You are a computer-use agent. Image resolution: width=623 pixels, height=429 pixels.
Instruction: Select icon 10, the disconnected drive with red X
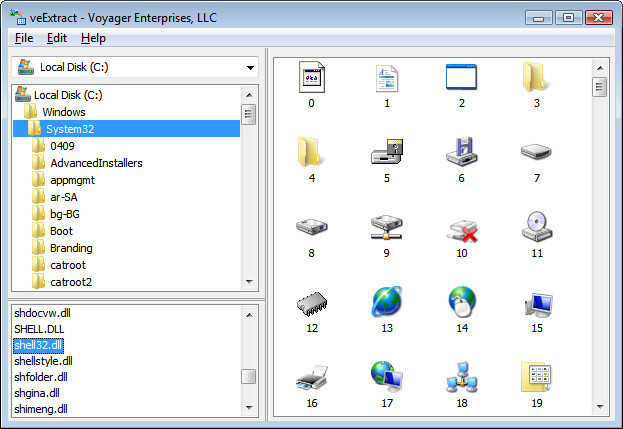(462, 230)
